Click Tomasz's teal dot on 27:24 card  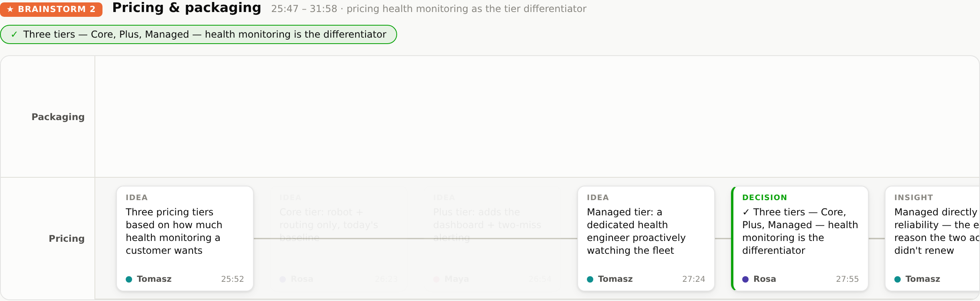point(590,279)
